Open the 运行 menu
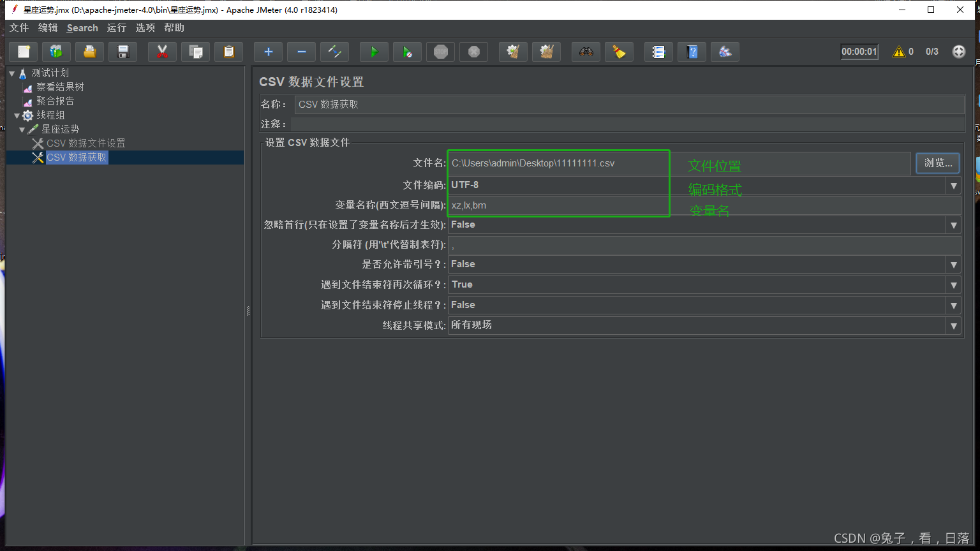Screen dimensions: 980x551 tap(116, 27)
